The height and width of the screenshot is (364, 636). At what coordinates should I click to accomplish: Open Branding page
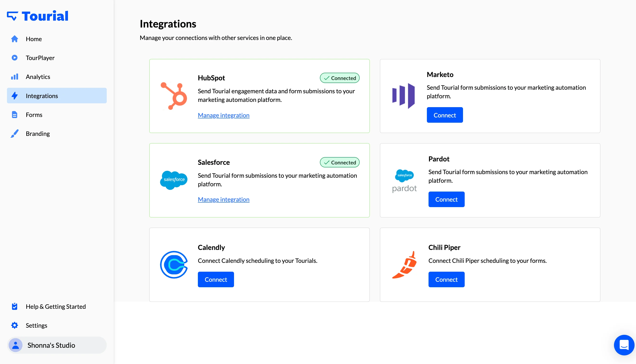57,133
